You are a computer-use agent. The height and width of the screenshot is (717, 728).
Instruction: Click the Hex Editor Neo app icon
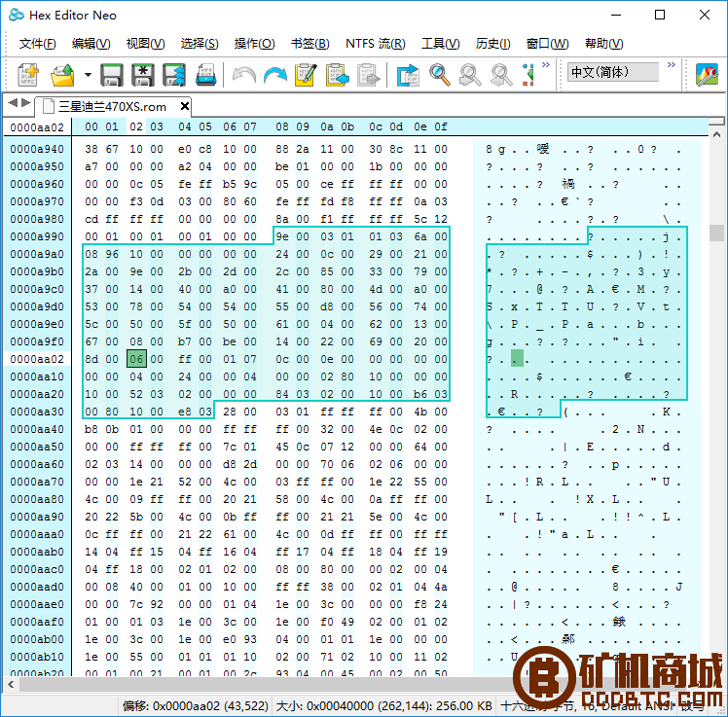coord(17,15)
